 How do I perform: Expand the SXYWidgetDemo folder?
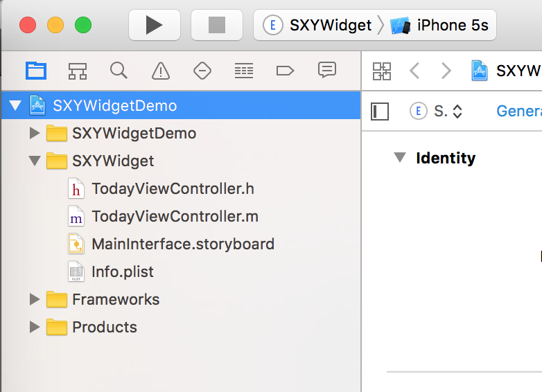(35, 133)
